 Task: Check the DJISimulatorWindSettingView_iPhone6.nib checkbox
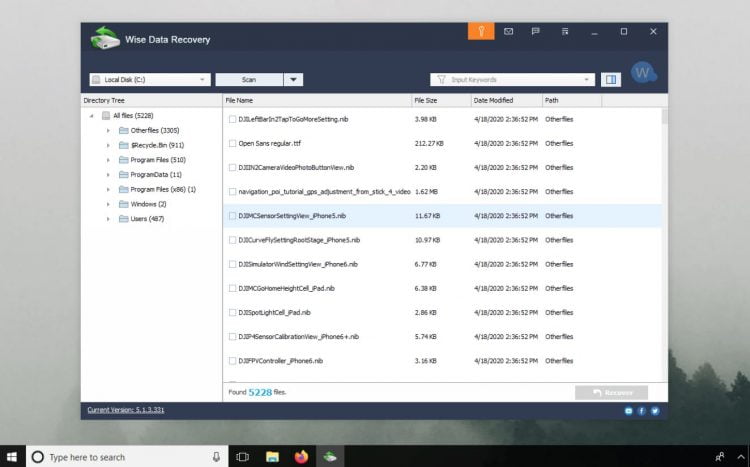pos(232,264)
